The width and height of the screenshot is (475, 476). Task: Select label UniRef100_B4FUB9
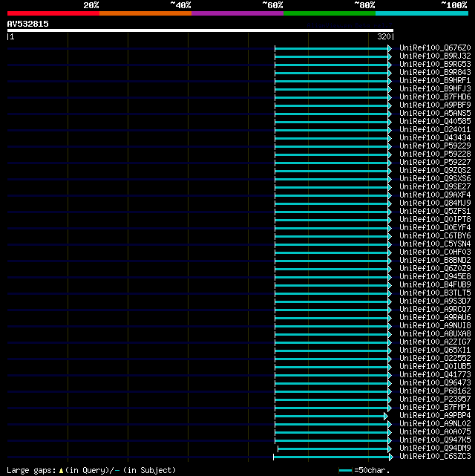pyautogui.click(x=435, y=284)
